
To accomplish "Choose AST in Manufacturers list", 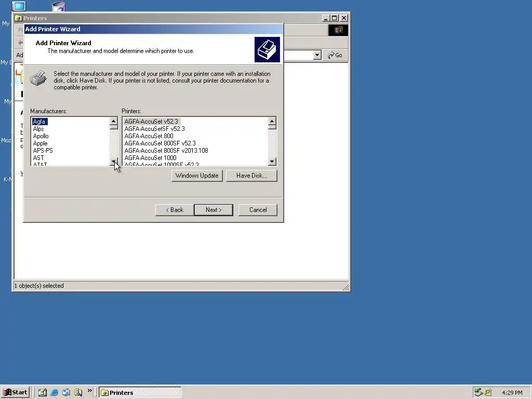I will [x=38, y=158].
